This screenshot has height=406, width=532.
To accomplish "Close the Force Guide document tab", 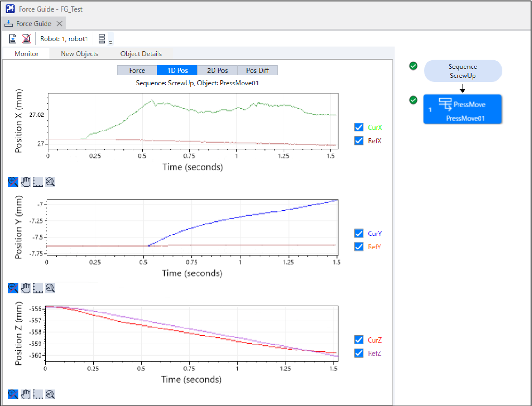I will coord(59,24).
